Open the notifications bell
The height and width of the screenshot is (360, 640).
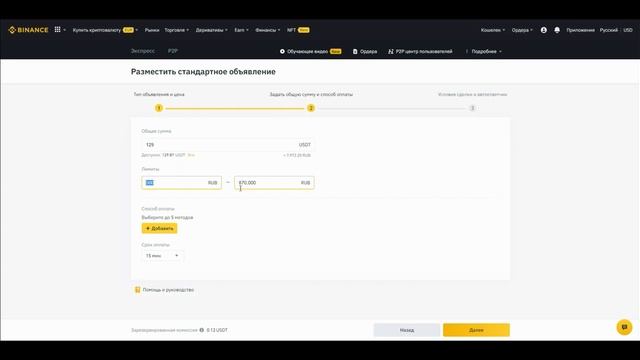(557, 30)
